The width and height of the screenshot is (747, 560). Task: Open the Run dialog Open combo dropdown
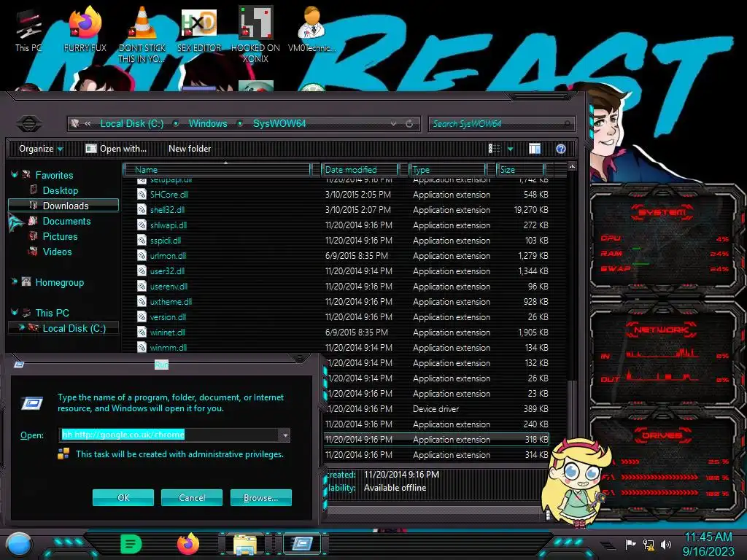point(285,435)
